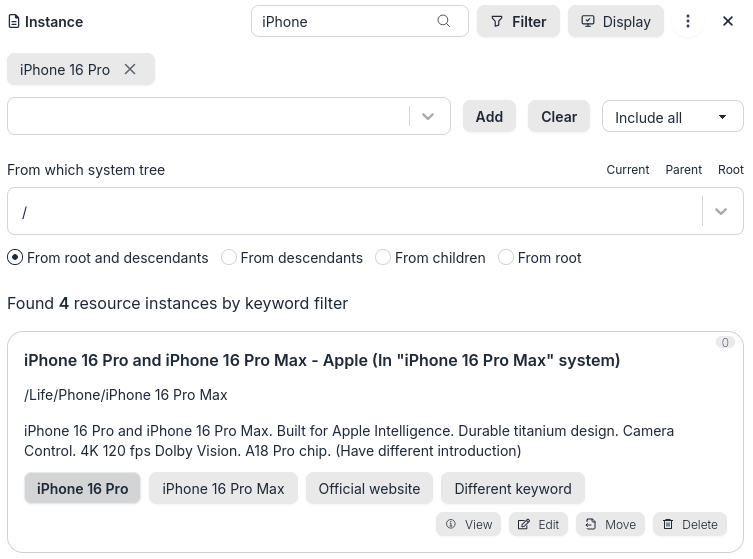Expand the keyword selection dropdown arrow
This screenshot has height=559, width=753.
[x=428, y=116]
